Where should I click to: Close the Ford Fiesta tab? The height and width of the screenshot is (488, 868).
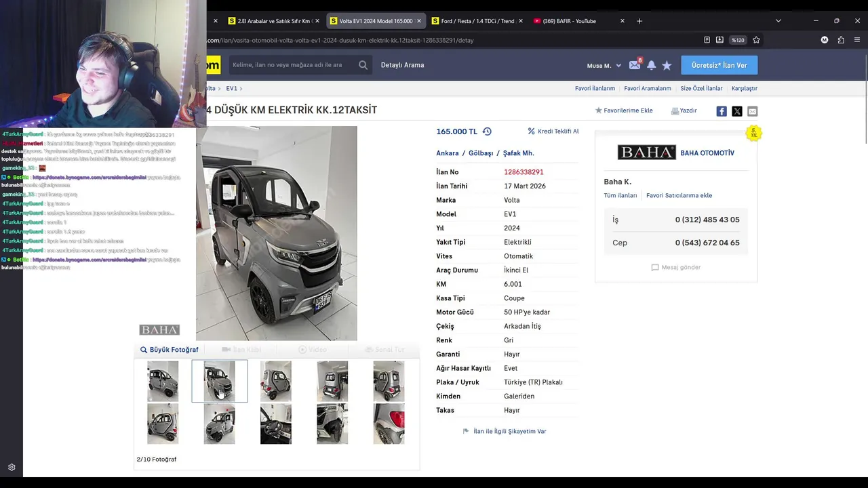click(521, 21)
